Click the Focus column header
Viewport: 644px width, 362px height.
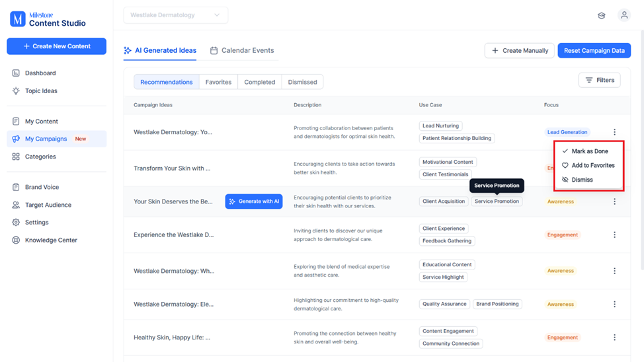[x=551, y=105]
